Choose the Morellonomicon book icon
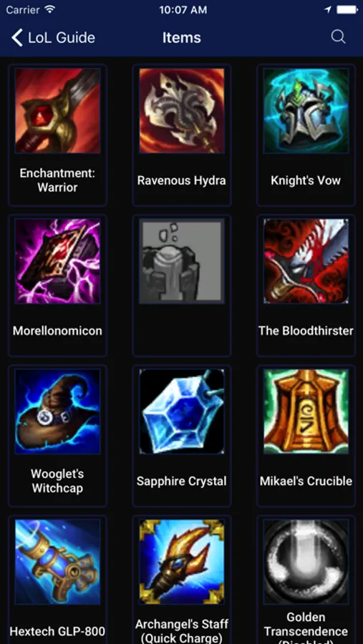Screen dimensions: 363x644 pyautogui.click(x=57, y=261)
